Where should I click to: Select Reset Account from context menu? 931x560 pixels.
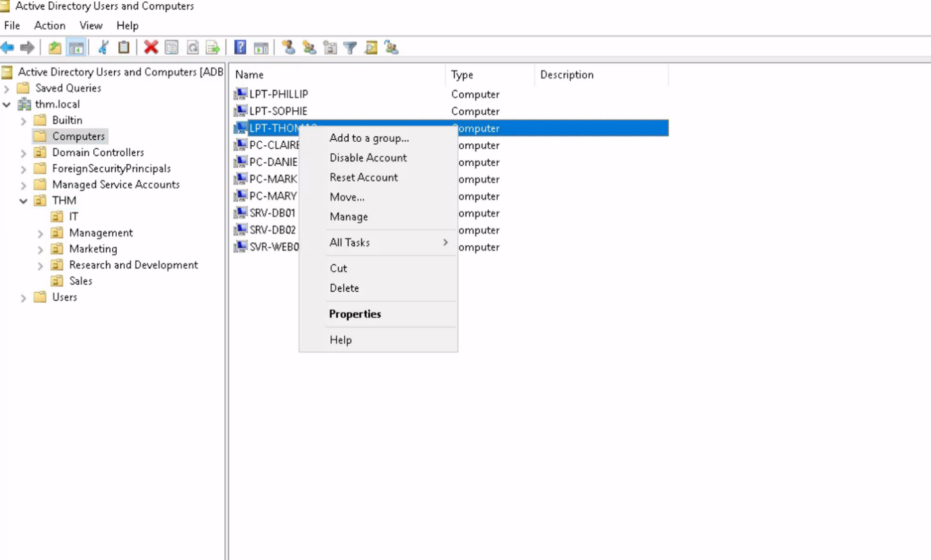point(378,177)
